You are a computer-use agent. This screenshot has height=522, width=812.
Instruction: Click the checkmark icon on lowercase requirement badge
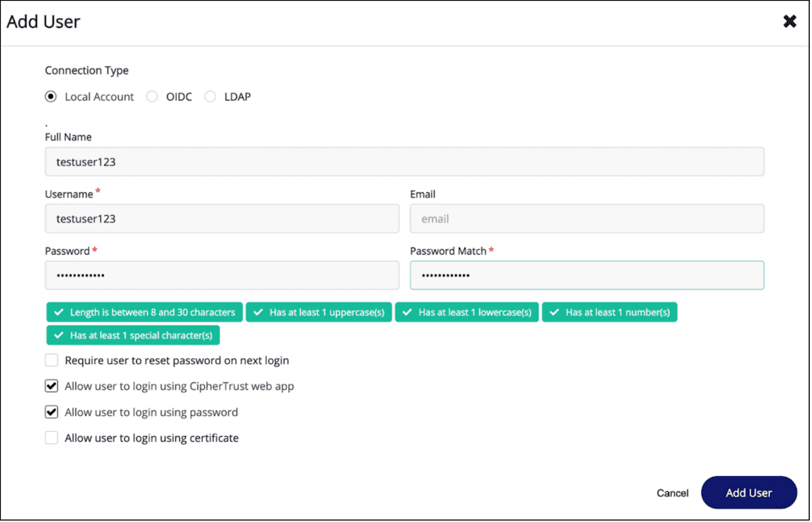(x=408, y=311)
